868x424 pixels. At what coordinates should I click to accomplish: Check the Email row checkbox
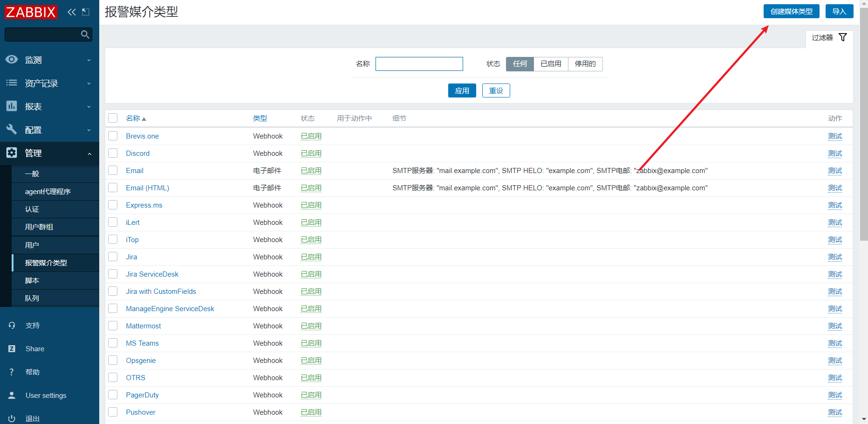click(113, 170)
